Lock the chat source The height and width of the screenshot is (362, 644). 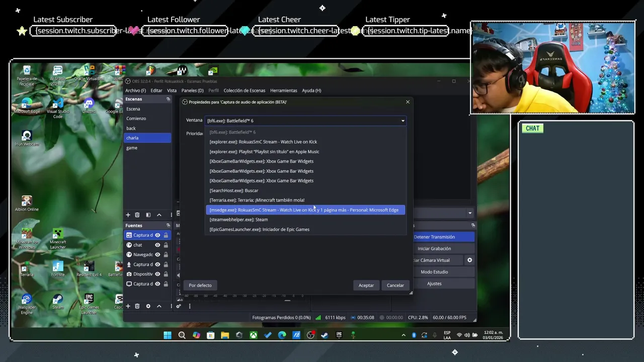[166, 245]
